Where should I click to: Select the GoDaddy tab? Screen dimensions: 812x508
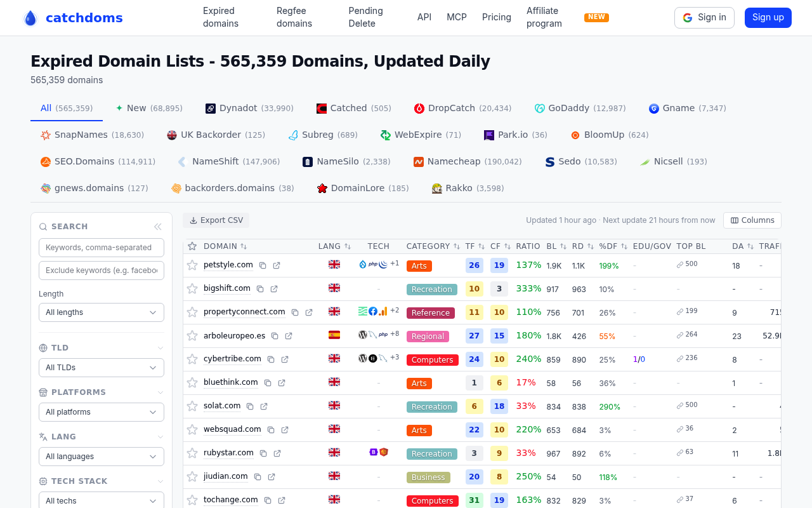click(580, 108)
